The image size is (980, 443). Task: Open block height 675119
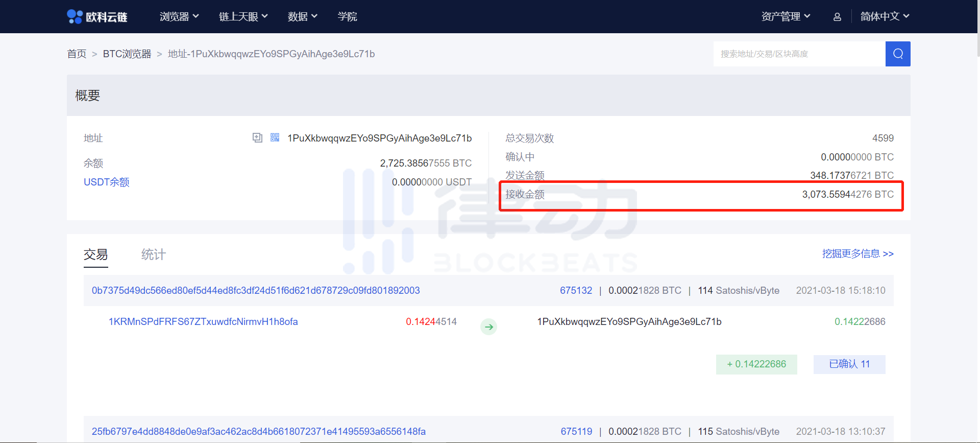pyautogui.click(x=576, y=432)
